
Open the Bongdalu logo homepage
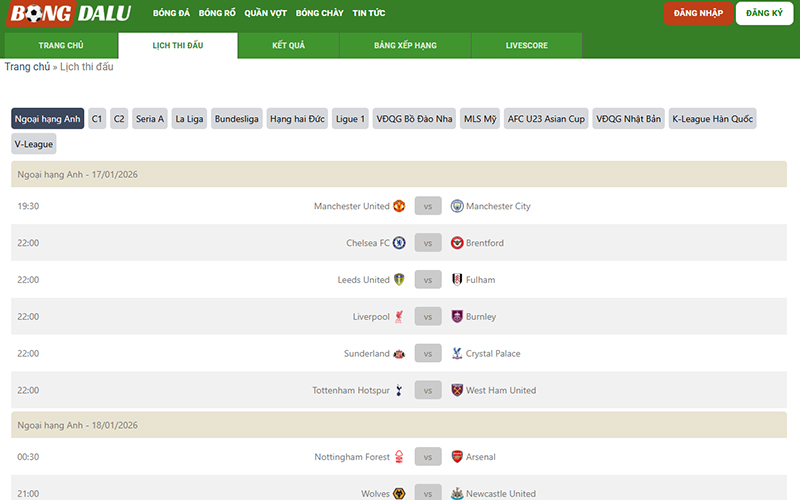tap(70, 15)
